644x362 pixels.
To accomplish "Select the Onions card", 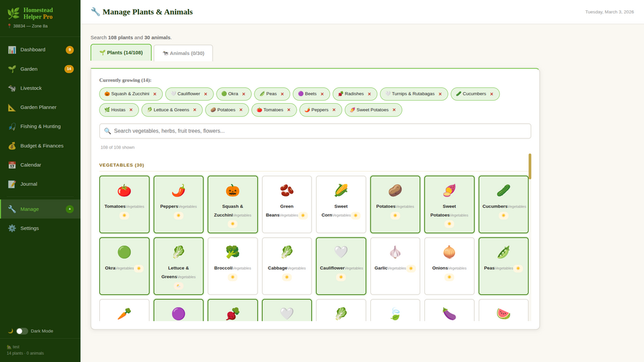I will click(449, 266).
